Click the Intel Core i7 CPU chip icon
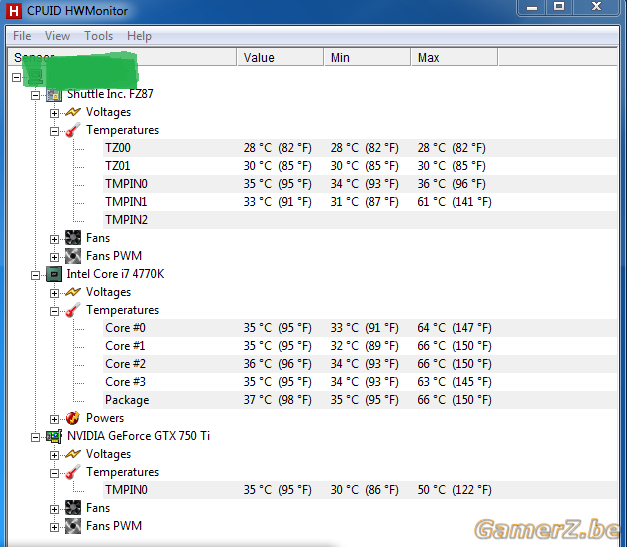 [54, 274]
